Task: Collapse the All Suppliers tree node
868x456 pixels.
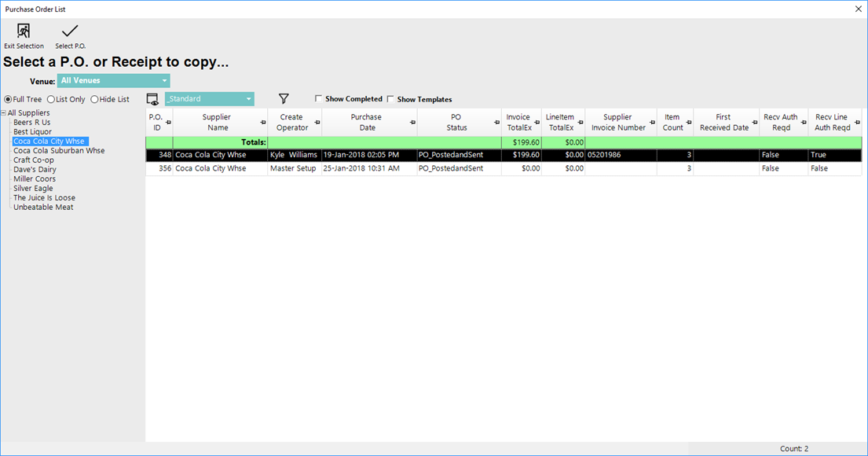Action: tap(3, 113)
